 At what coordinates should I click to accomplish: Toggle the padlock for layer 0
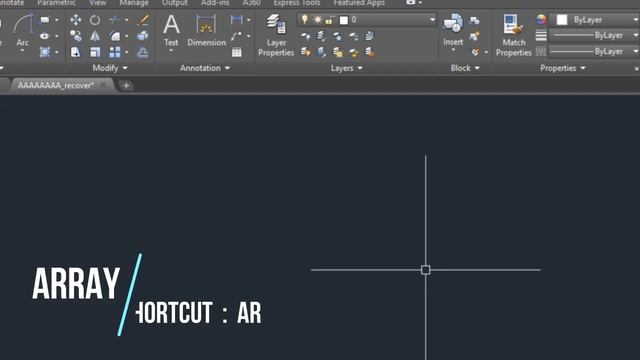click(330, 20)
